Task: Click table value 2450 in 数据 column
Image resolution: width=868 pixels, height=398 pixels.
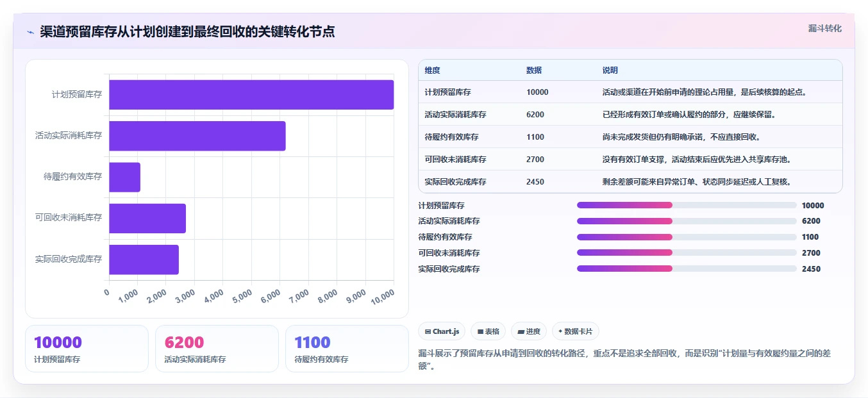Action: (x=535, y=182)
